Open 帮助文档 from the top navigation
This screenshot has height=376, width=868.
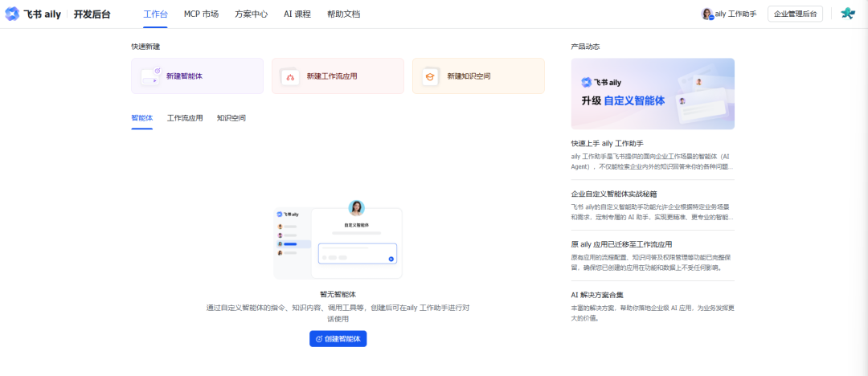click(x=343, y=14)
